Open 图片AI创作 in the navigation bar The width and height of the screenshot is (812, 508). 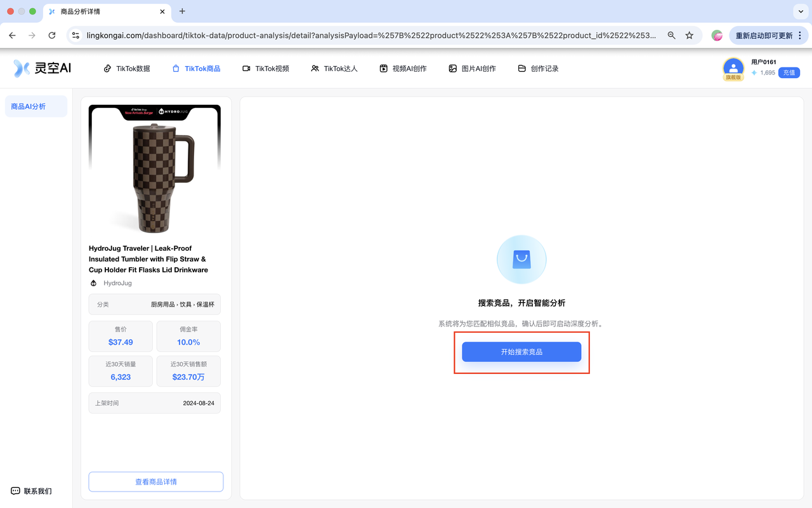point(472,69)
